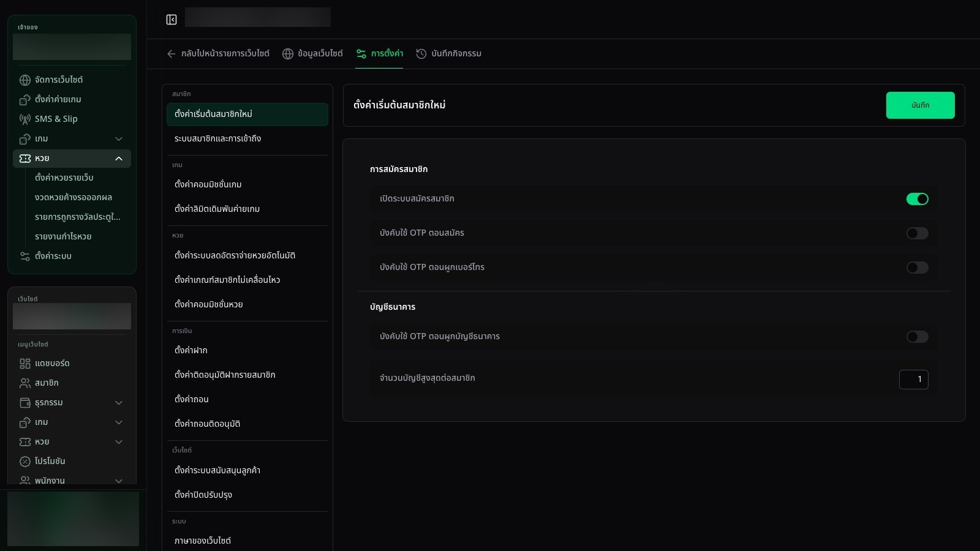The width and height of the screenshot is (980, 551).
Task: Open the ข้อมูลเว็บไซต์ tab
Action: click(x=312, y=54)
